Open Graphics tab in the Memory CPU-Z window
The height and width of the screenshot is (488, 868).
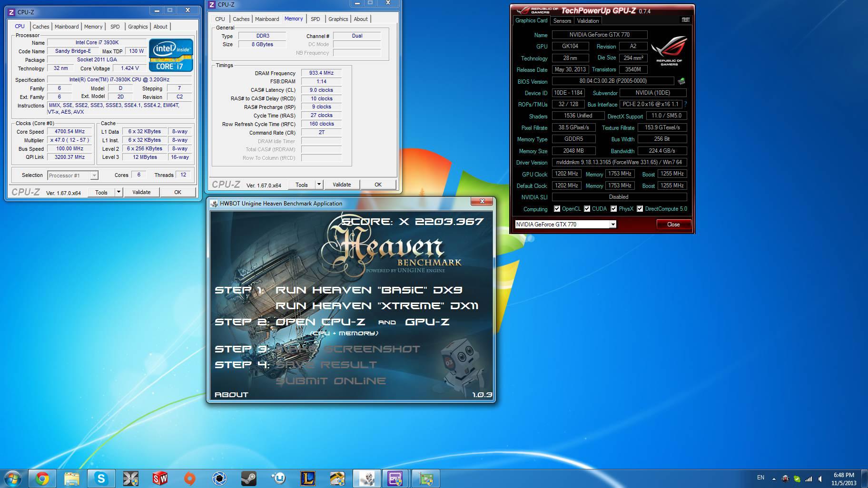click(x=338, y=19)
